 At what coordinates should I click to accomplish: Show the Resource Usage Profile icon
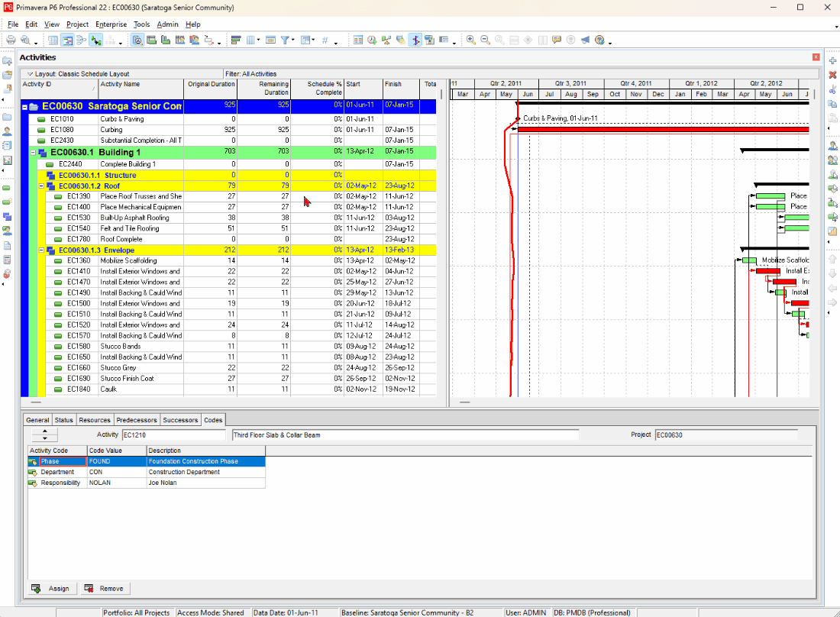[x=194, y=40]
